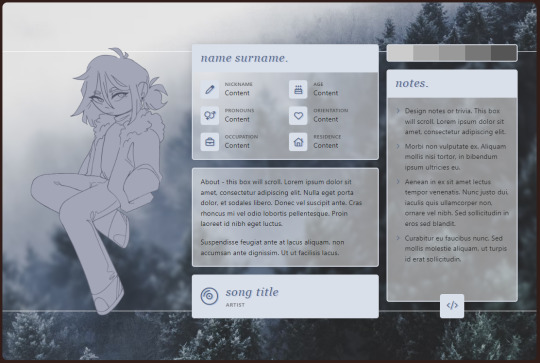Click the ARTIST label under song title
Screen dimensions: 540x363
pos(235,305)
